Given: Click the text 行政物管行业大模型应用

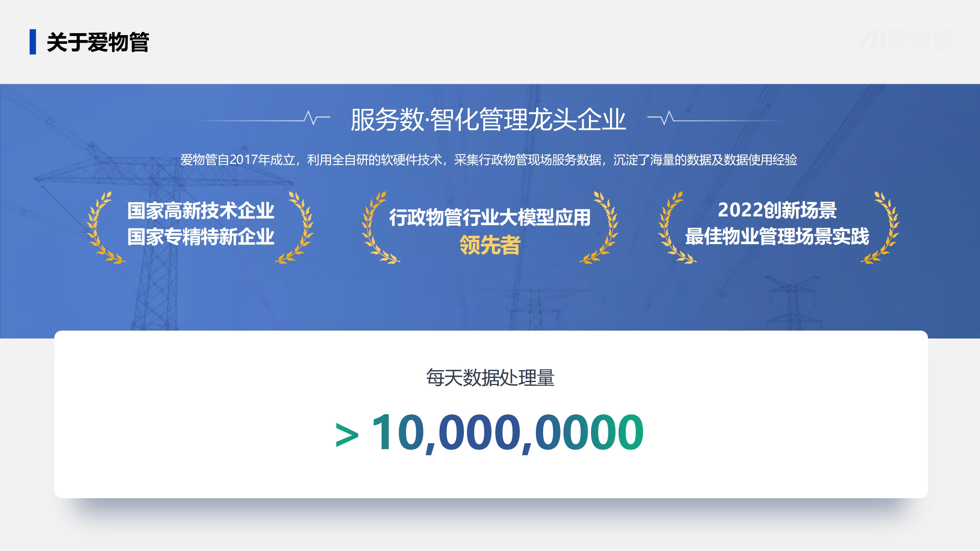Looking at the screenshot, I should 490,218.
